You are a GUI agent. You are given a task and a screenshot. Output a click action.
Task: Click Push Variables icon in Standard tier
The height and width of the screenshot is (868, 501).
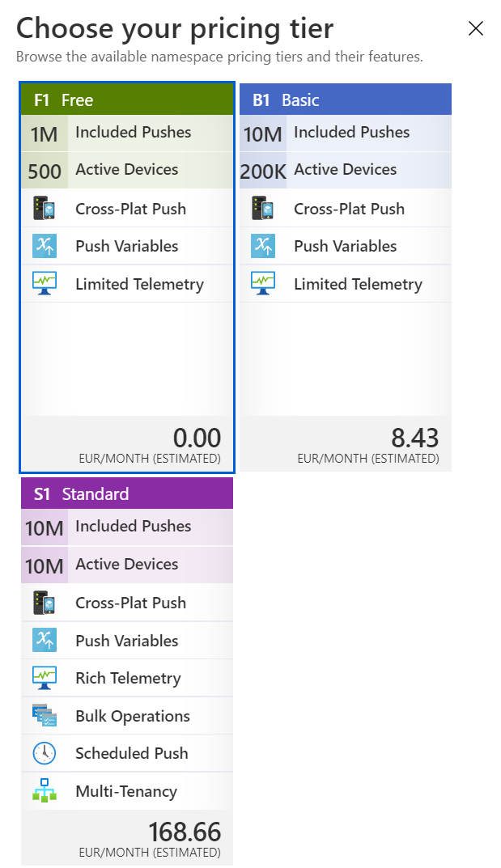(45, 641)
